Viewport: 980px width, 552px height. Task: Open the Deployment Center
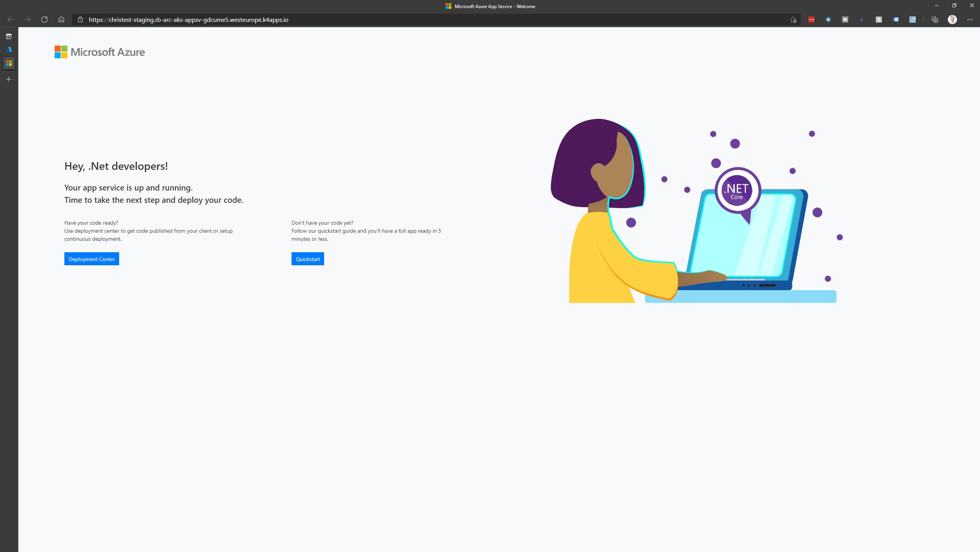click(x=92, y=259)
